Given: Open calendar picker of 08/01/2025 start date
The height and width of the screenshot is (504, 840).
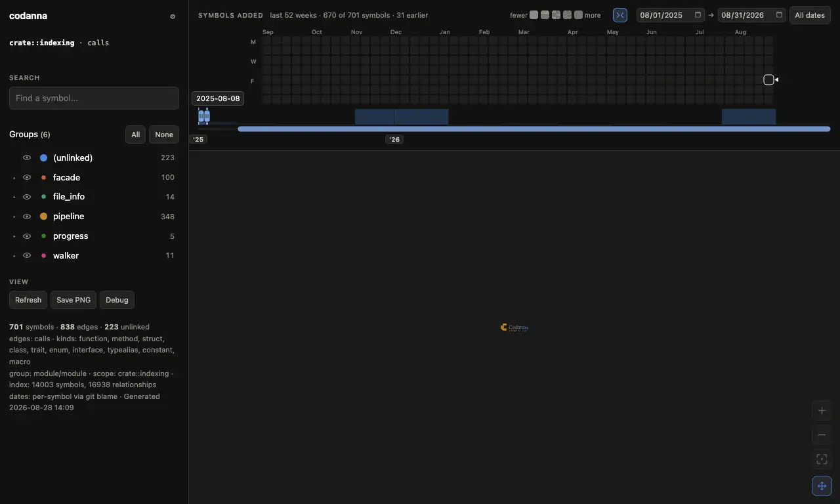Looking at the screenshot, I should click(698, 15).
